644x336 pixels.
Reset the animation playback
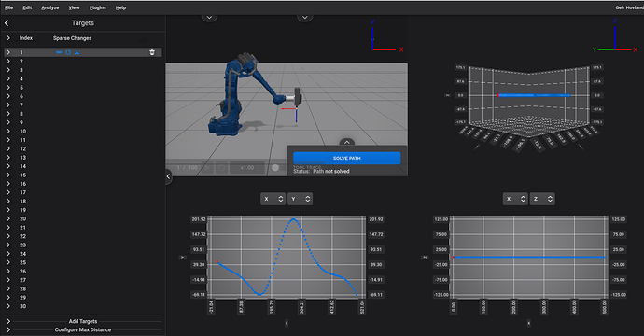coord(221,168)
